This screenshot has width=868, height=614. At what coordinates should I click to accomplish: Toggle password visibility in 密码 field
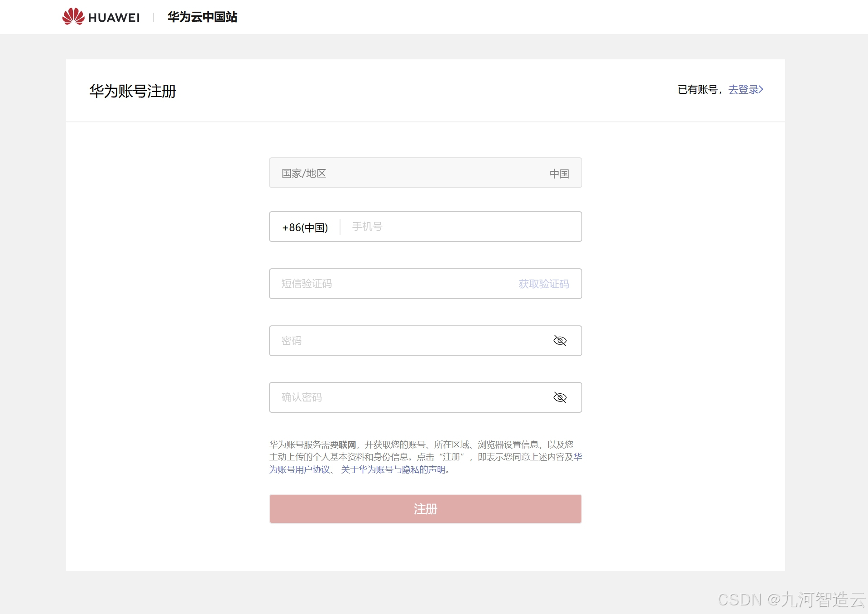[x=560, y=341]
